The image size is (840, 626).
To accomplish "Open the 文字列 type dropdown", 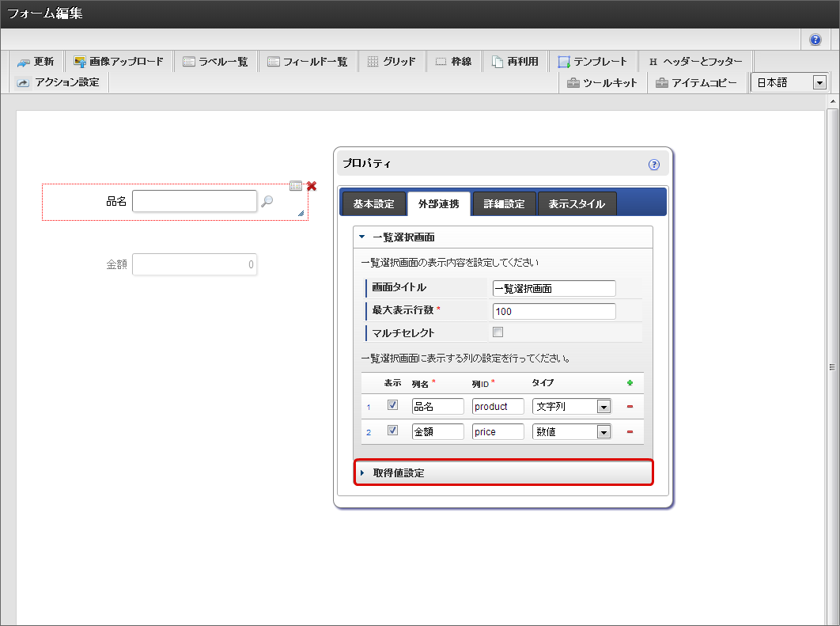I will pyautogui.click(x=604, y=407).
